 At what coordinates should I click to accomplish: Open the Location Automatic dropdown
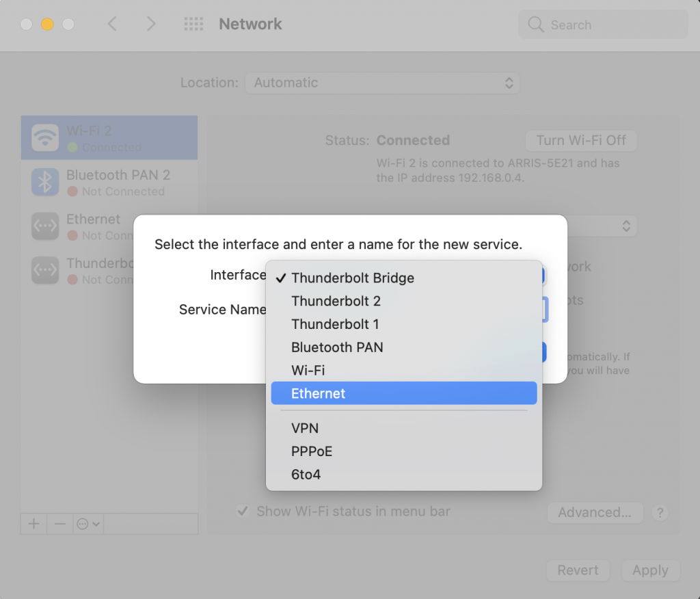[382, 83]
